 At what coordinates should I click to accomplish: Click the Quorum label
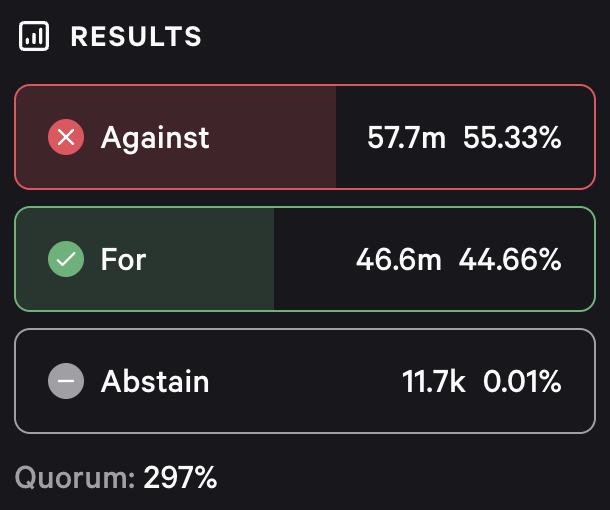(x=75, y=477)
